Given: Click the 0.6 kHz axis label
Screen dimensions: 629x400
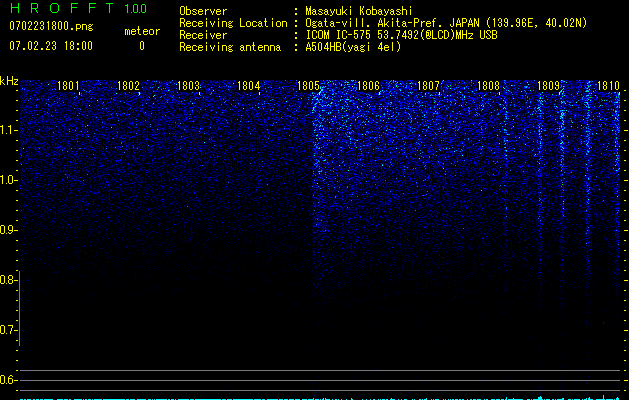Looking at the screenshot, I should pos(8,380).
